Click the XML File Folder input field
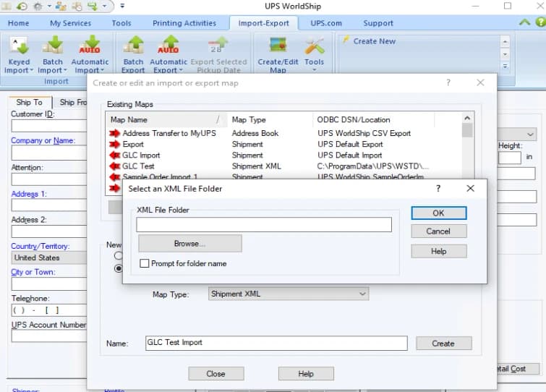The image size is (546, 392). click(x=264, y=224)
